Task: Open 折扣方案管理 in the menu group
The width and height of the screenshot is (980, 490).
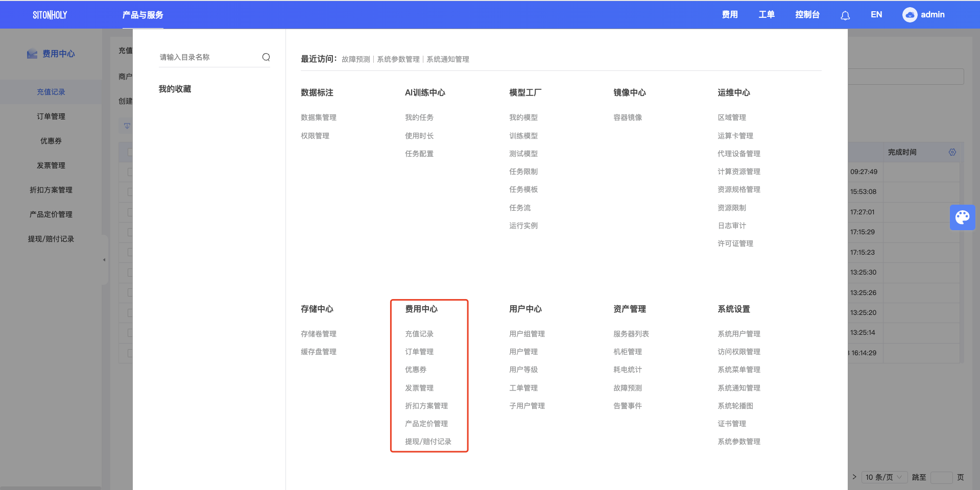Action: [x=426, y=406]
